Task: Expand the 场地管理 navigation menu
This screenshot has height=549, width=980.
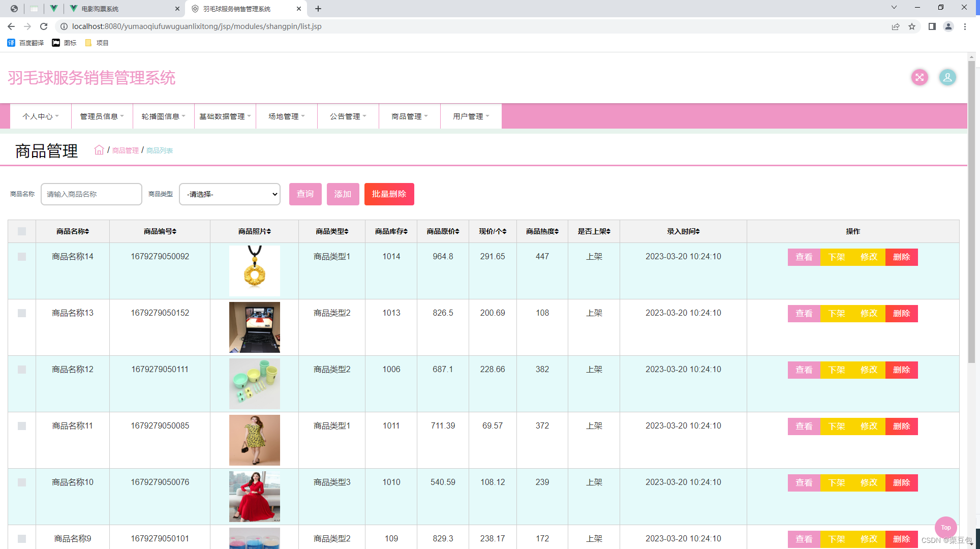Action: [x=286, y=116]
